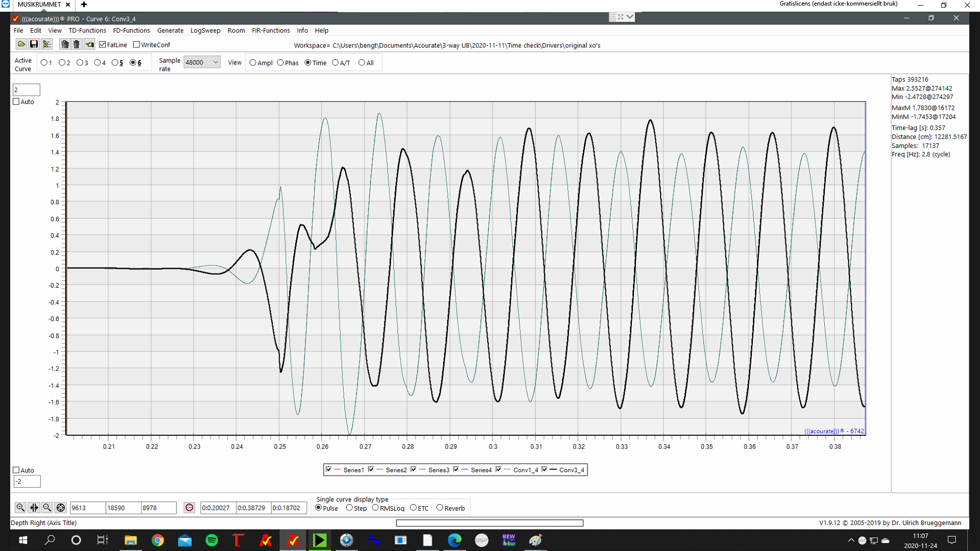Image resolution: width=980 pixels, height=551 pixels.
Task: Open Google Chrome from the taskbar
Action: [158, 540]
